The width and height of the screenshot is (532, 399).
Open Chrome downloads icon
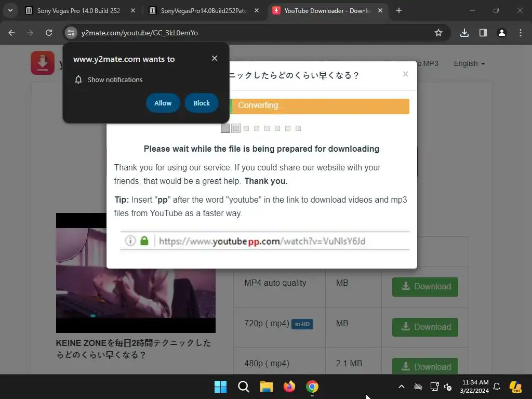(x=464, y=33)
